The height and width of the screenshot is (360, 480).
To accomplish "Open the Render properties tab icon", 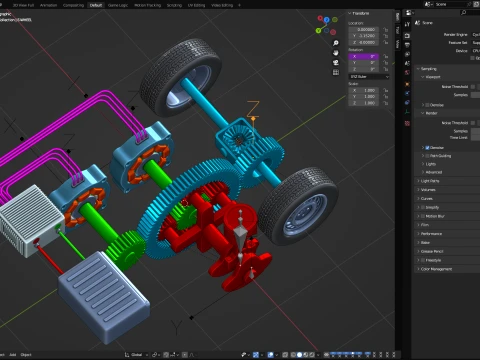I will 407,36.
